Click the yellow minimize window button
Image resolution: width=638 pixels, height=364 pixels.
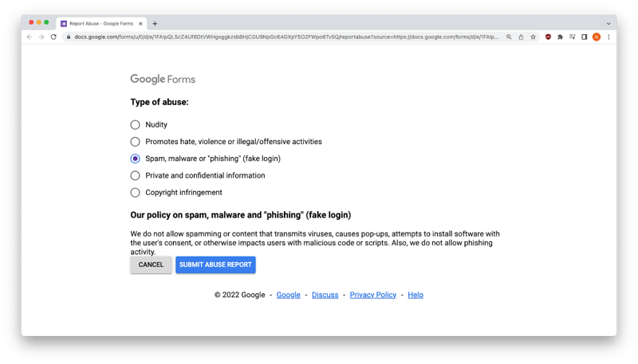(x=38, y=22)
